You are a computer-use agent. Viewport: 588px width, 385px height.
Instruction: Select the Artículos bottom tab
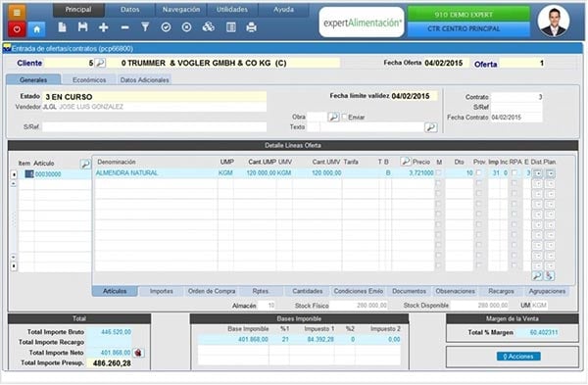[x=115, y=291]
